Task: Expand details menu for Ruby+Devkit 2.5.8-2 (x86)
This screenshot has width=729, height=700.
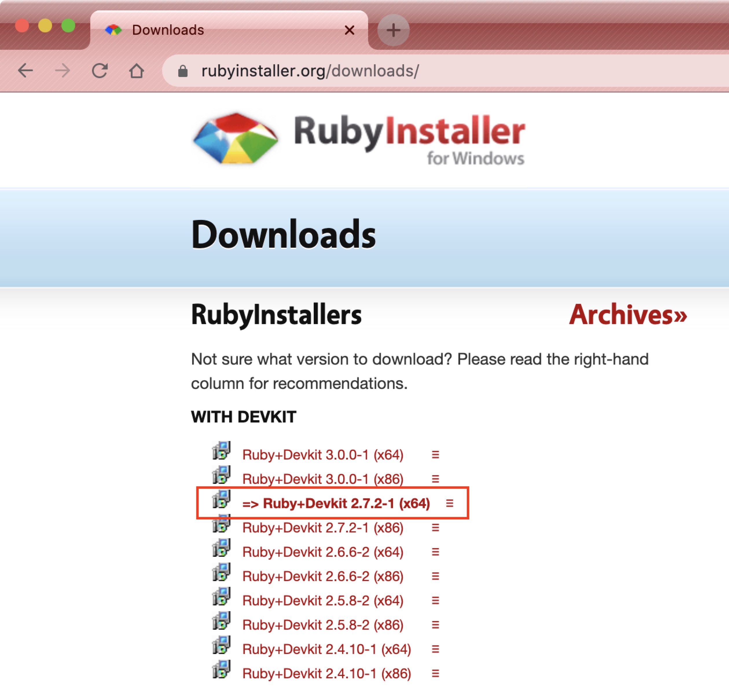Action: [x=435, y=624]
